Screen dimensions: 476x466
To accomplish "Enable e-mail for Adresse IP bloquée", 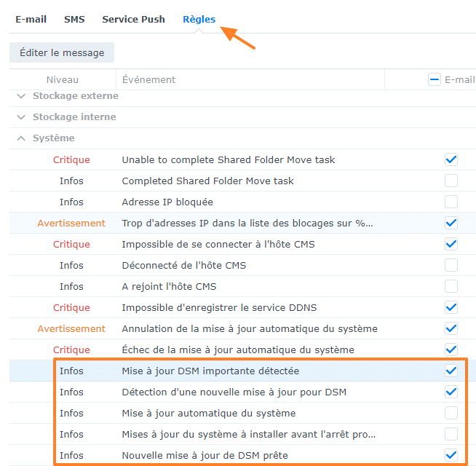I will [451, 202].
